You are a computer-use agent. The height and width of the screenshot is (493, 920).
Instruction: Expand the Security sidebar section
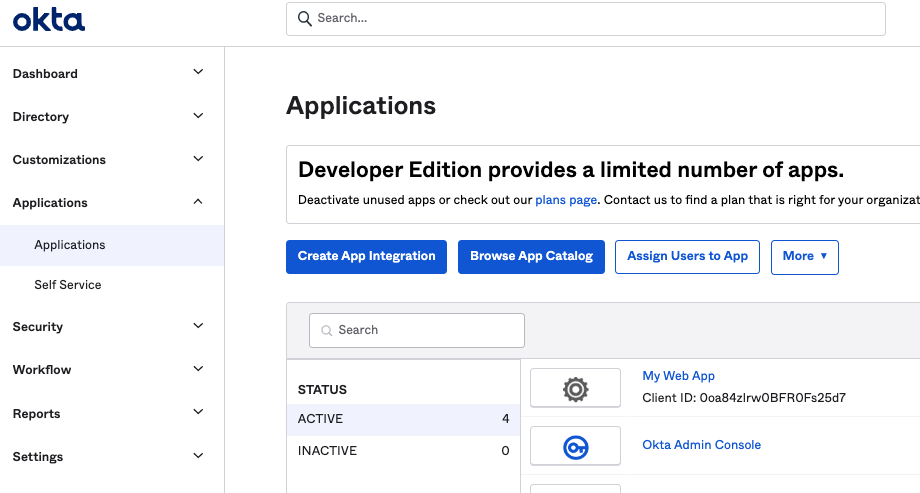point(198,326)
